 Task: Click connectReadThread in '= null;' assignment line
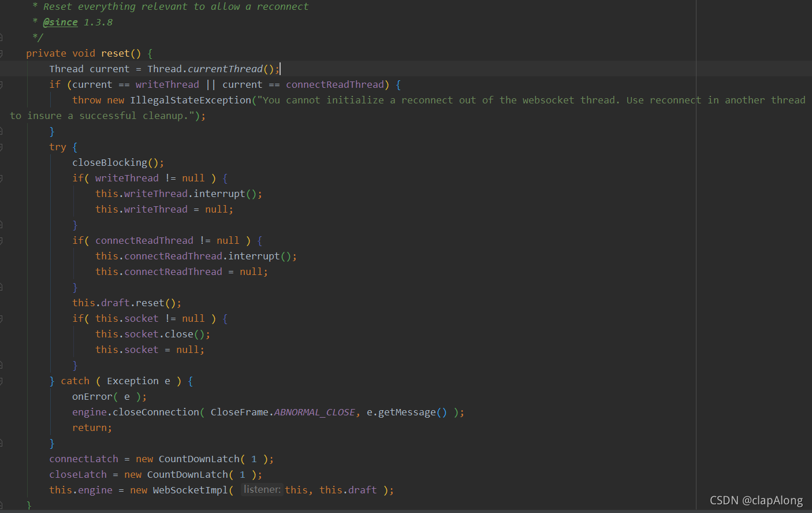(x=173, y=272)
